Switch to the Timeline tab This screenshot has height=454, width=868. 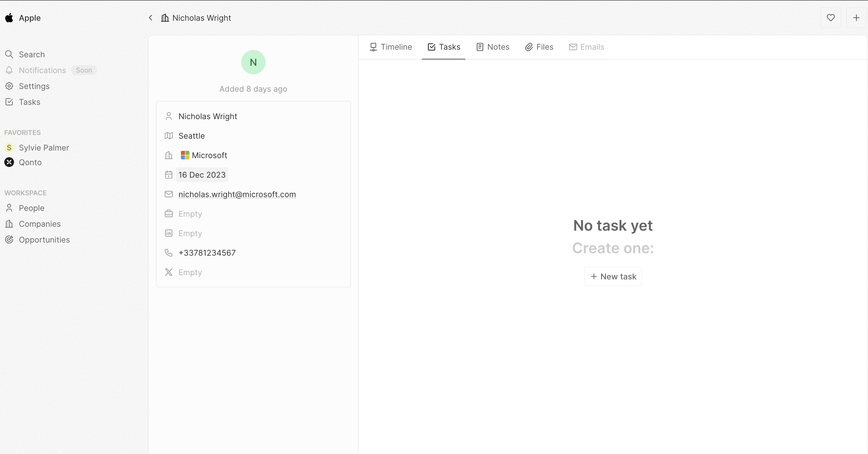tap(390, 47)
